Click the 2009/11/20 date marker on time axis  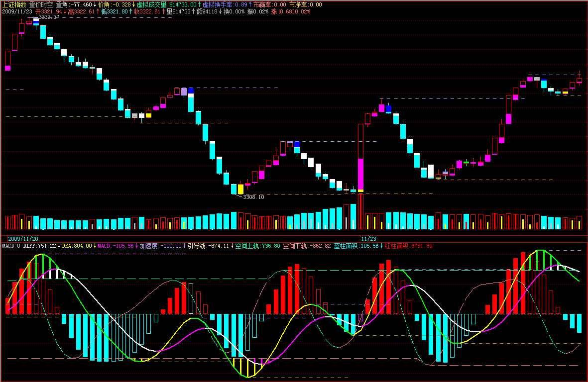[x=23, y=239]
